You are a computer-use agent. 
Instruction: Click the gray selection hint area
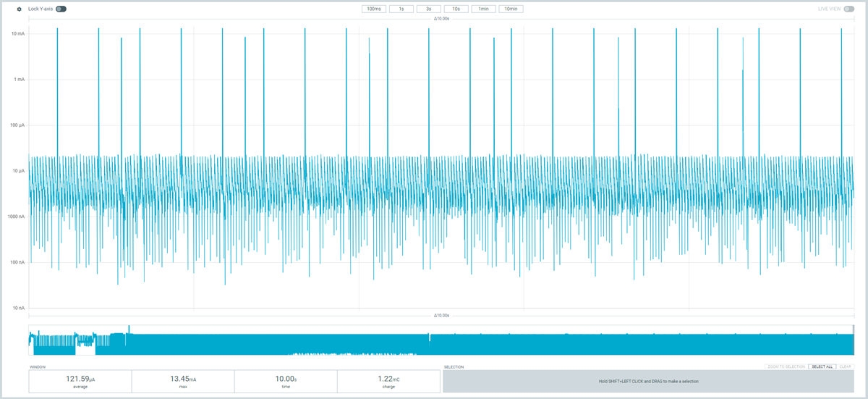pyautogui.click(x=648, y=382)
